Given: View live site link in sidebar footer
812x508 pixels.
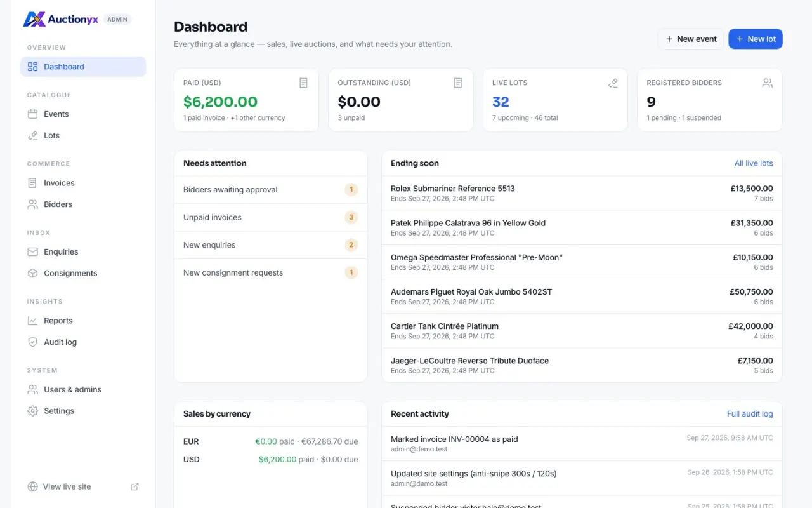Looking at the screenshot, I should [83, 487].
